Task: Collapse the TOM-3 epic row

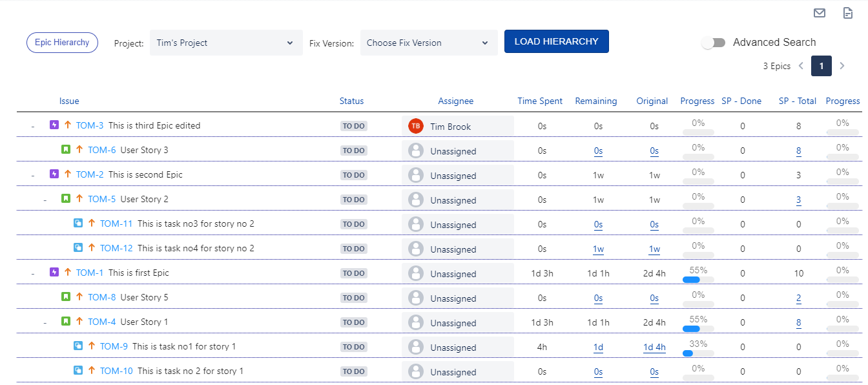Action: (x=33, y=126)
